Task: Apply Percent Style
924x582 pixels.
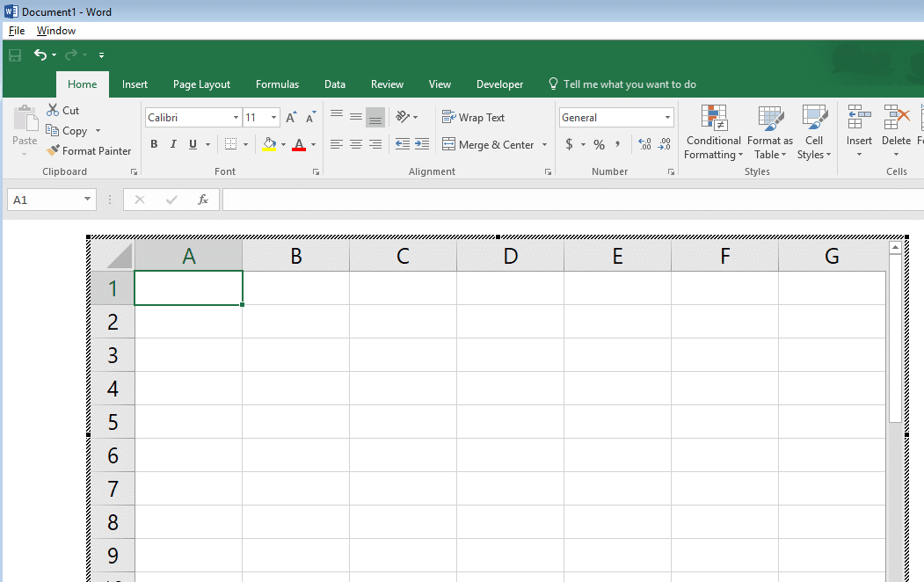Action: tap(600, 144)
